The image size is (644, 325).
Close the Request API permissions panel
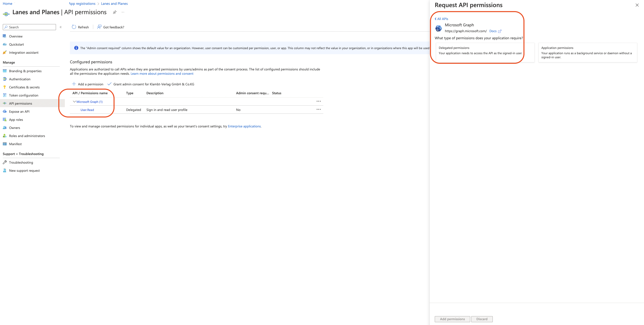637,5
